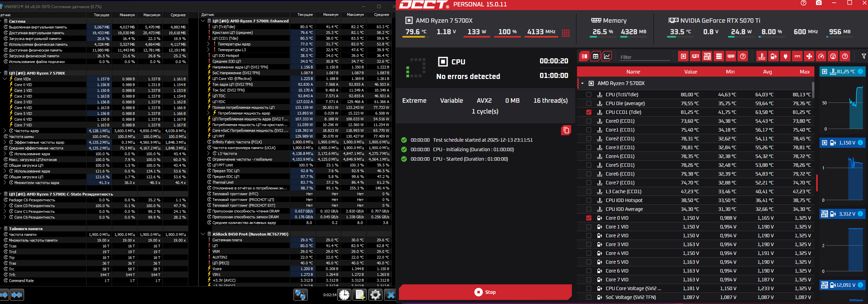Sort OCCT table by Min column

pos(730,72)
